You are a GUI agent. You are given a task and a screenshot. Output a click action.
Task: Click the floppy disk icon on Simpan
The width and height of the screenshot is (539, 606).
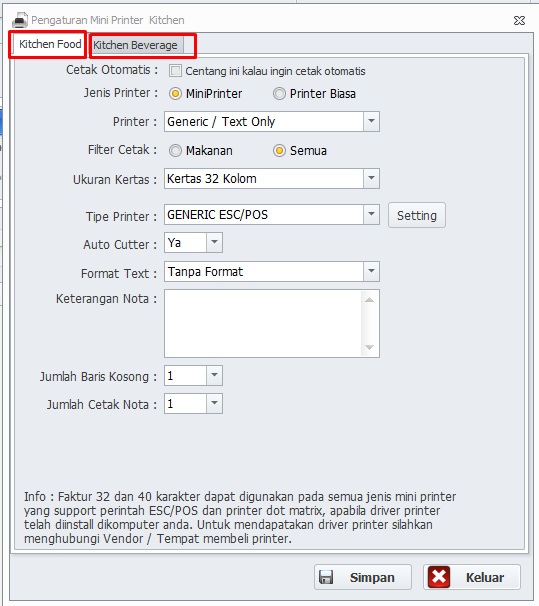(x=326, y=577)
